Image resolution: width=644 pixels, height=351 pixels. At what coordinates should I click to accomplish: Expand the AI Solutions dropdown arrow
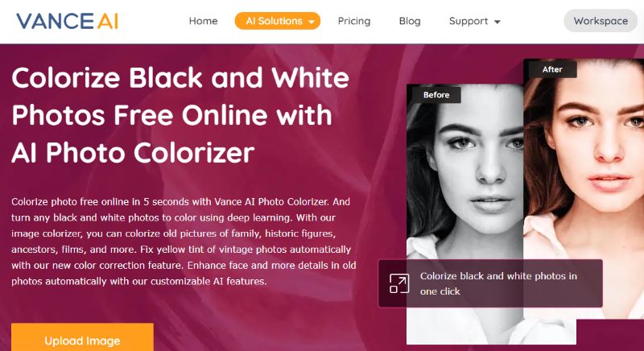tap(312, 22)
